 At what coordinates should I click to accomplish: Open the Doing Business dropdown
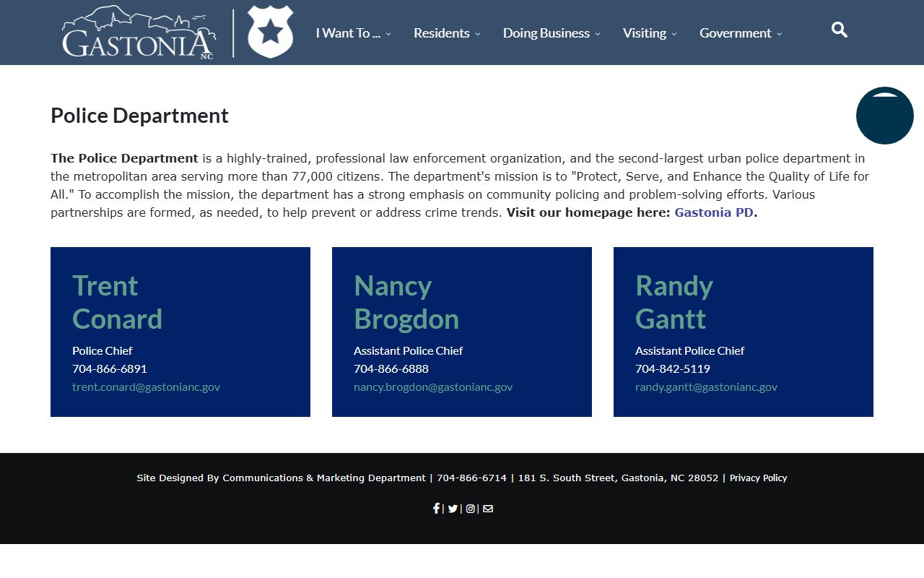pos(551,33)
